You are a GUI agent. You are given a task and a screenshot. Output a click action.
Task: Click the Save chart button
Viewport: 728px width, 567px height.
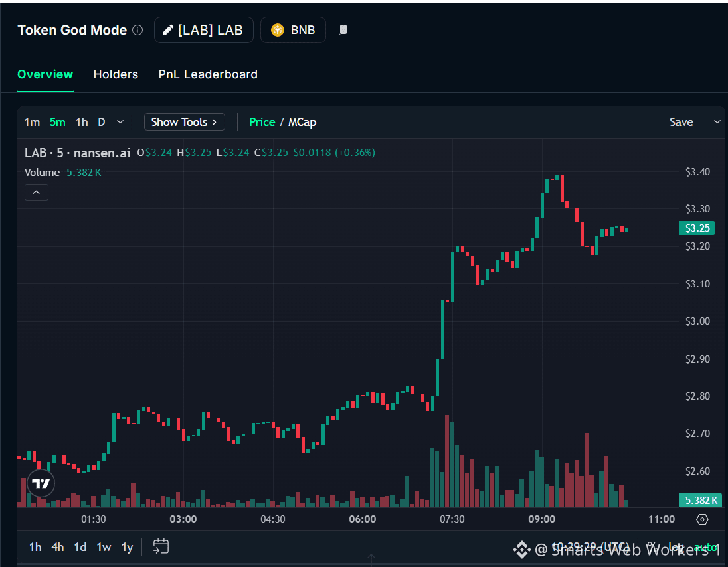(x=681, y=122)
